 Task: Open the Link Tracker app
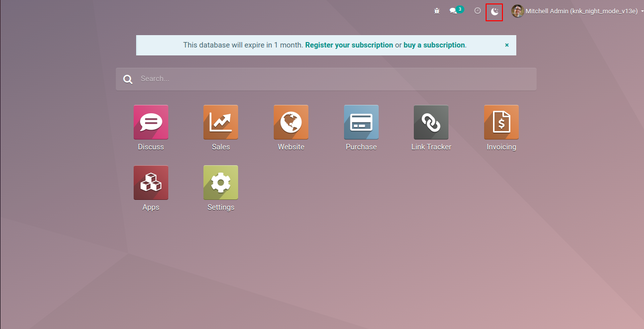pyautogui.click(x=431, y=122)
